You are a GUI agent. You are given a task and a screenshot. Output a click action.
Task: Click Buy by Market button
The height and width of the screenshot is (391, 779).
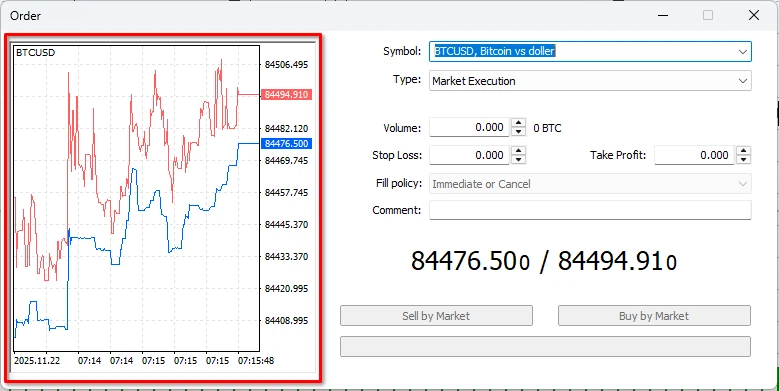(x=654, y=316)
